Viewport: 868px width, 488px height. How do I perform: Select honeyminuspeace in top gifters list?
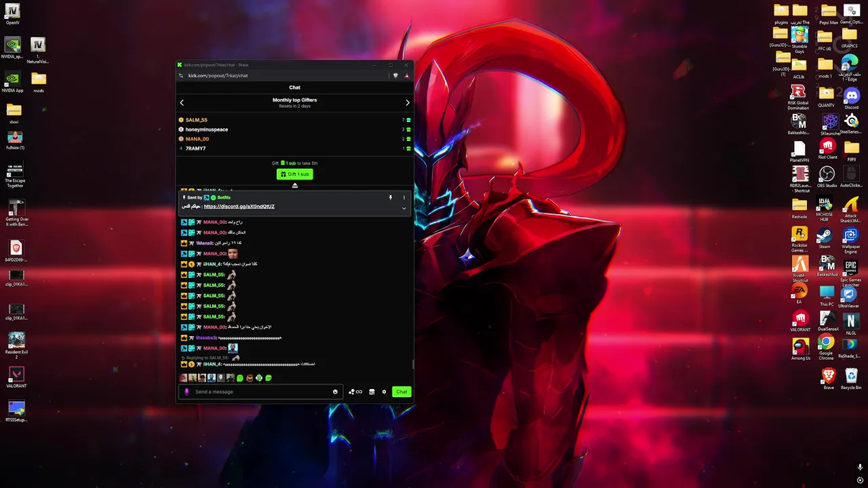click(x=207, y=129)
